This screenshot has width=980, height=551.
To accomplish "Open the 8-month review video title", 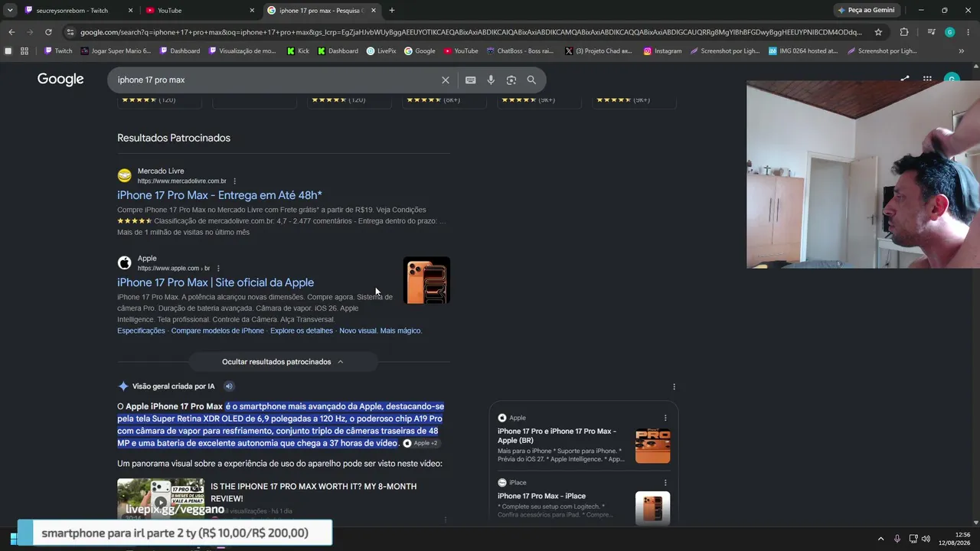I will (314, 492).
